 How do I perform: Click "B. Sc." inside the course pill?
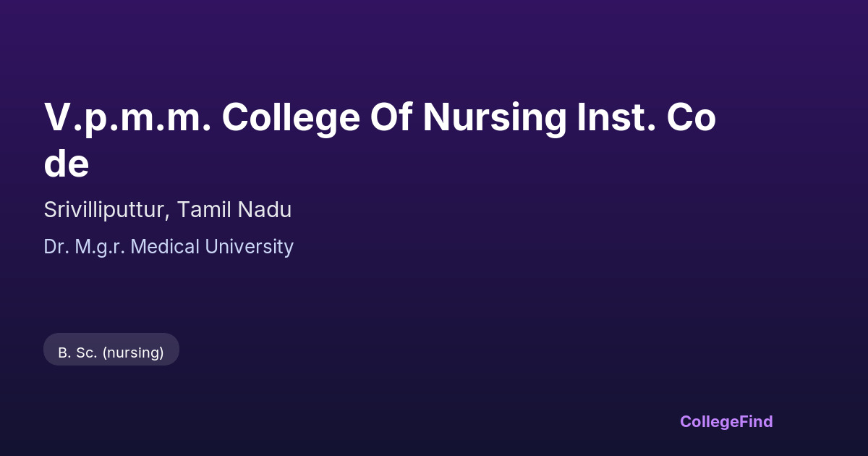tap(77, 352)
